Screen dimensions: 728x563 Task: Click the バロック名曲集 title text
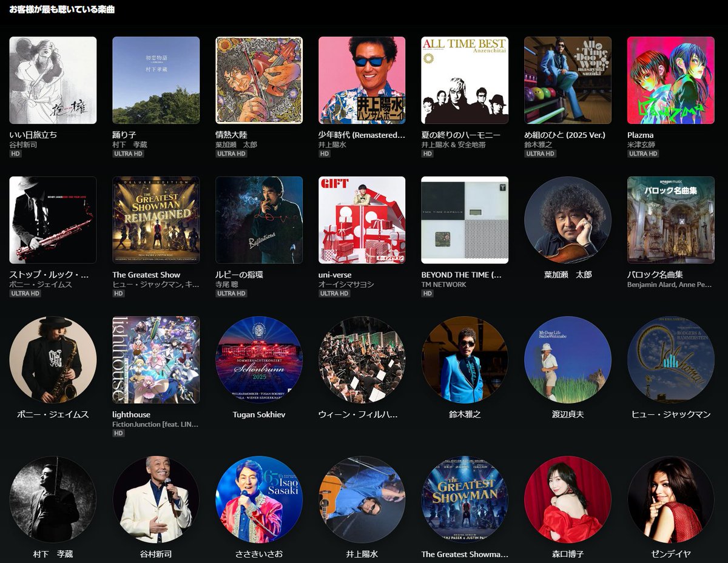[655, 275]
